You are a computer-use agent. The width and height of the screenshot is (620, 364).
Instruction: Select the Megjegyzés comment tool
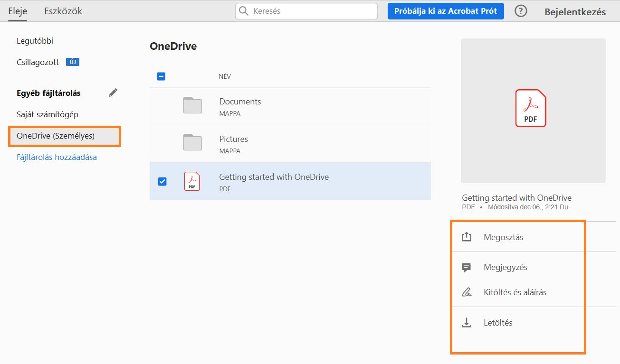pyautogui.click(x=505, y=267)
